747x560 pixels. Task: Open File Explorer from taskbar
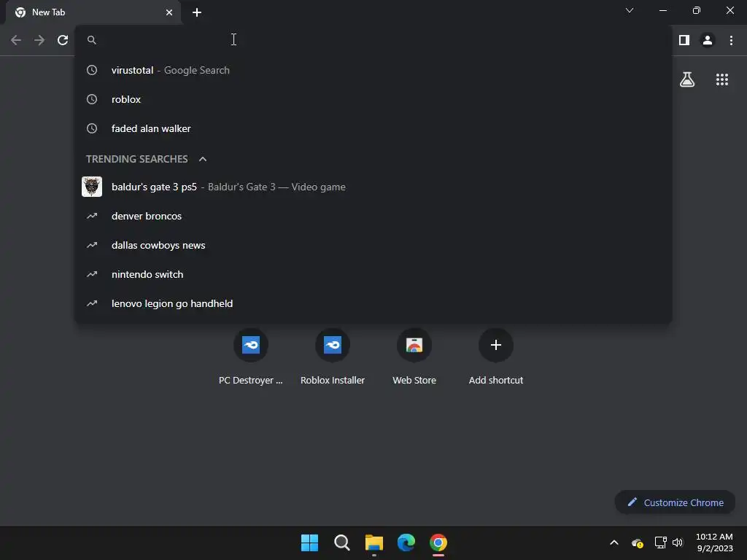pos(374,542)
